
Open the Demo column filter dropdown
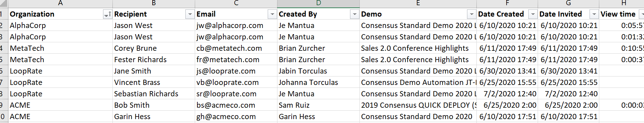click(472, 14)
